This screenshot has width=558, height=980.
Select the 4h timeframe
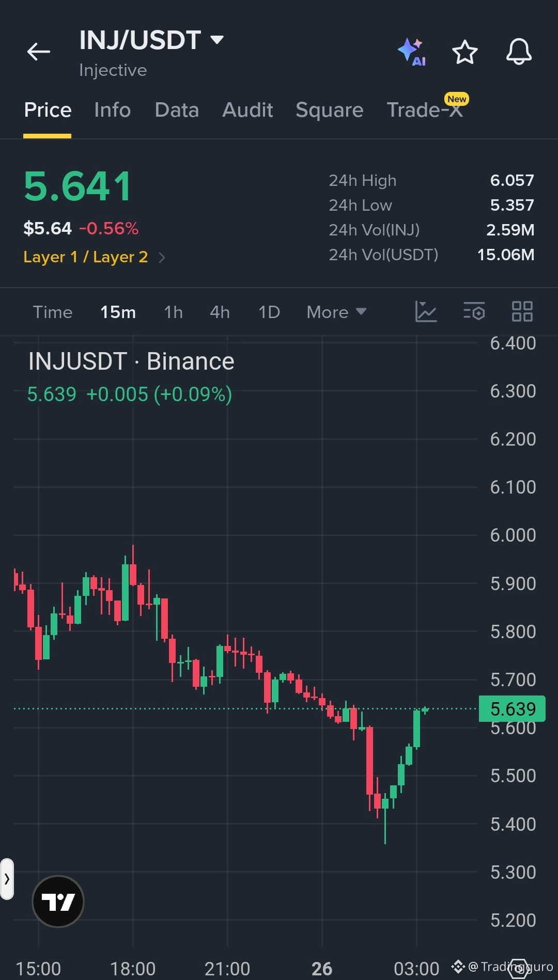(x=220, y=312)
